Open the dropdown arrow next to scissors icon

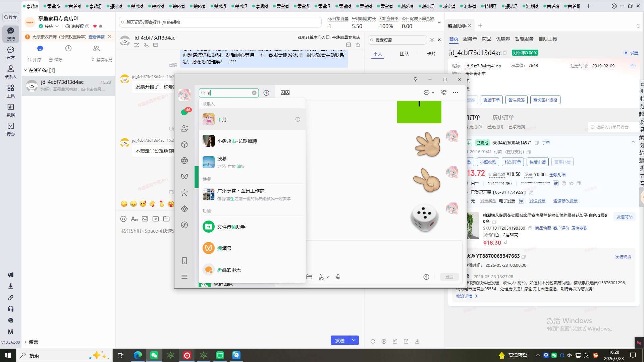point(328,277)
